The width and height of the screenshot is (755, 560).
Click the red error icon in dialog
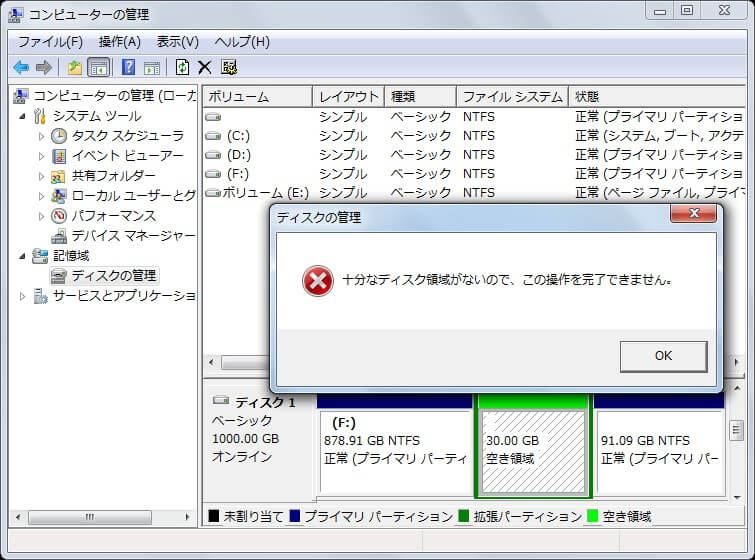[x=318, y=281]
